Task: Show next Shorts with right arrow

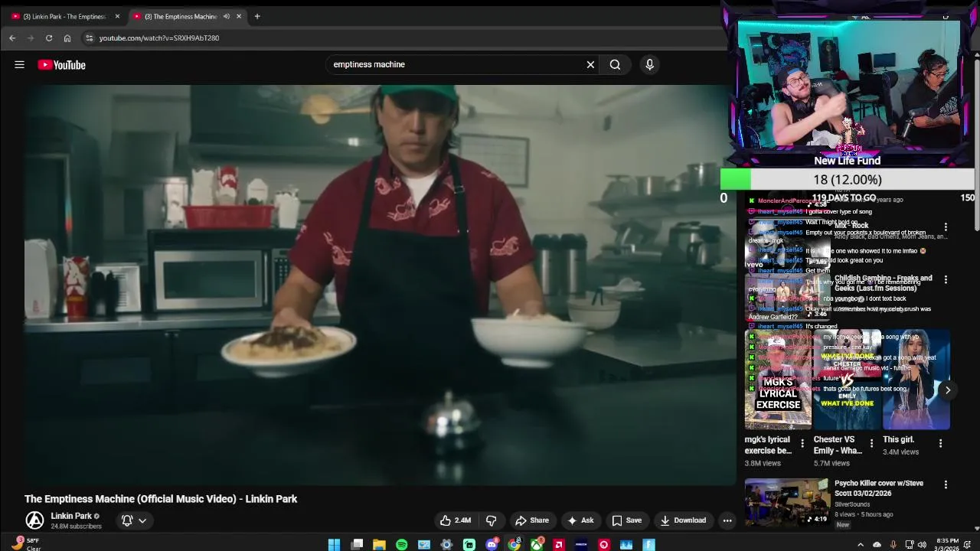Action: (x=948, y=390)
